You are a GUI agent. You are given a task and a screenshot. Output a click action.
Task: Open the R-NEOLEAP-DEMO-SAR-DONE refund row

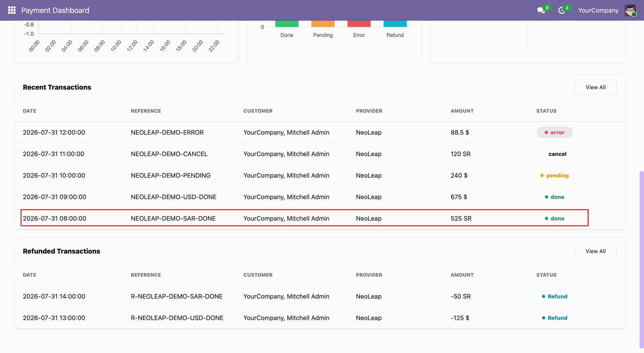point(320,296)
